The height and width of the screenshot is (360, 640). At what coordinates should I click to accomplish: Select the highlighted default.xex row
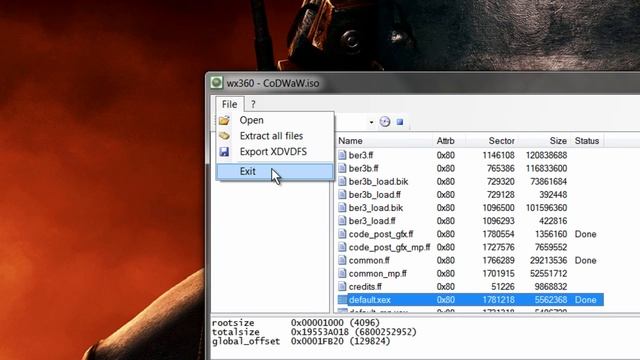pyautogui.click(x=471, y=300)
